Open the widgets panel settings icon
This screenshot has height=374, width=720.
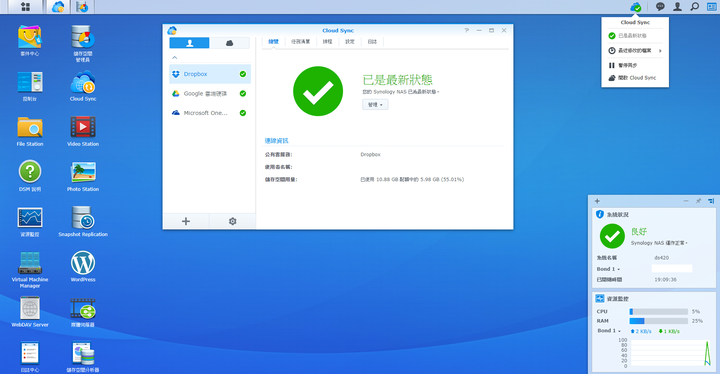click(x=711, y=201)
